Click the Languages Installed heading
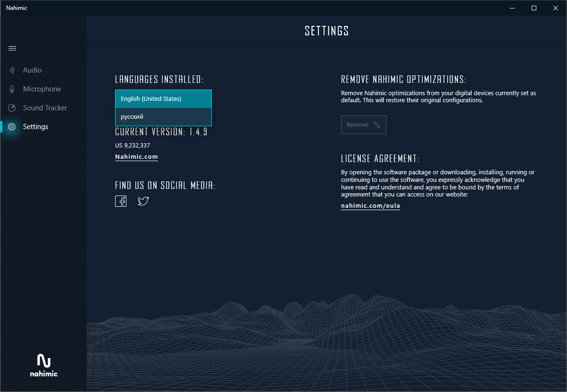The image size is (567, 392). pyautogui.click(x=159, y=79)
